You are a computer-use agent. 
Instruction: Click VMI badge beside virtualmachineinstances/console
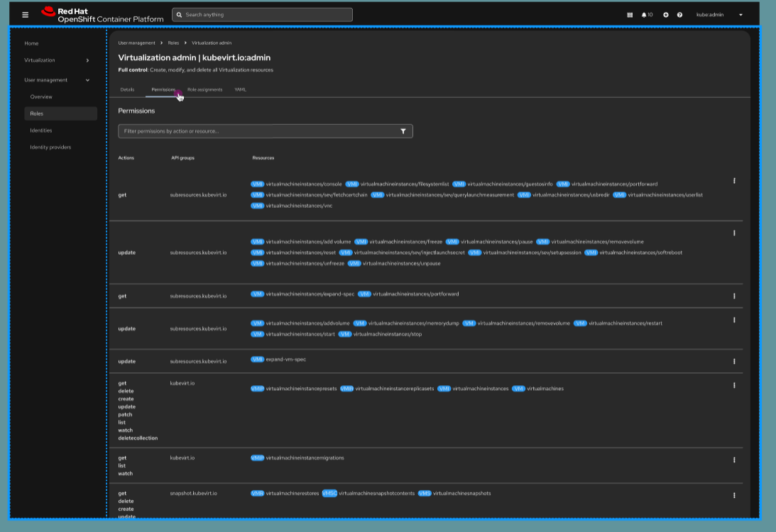tap(257, 184)
